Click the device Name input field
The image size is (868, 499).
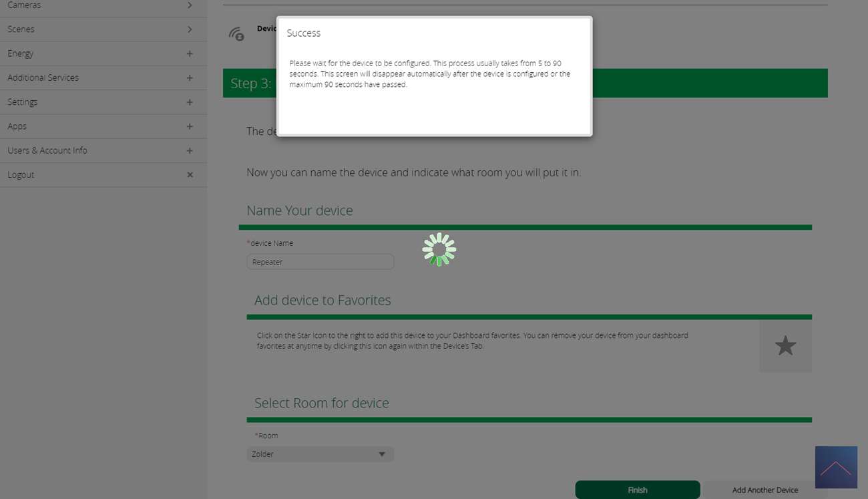[x=320, y=262]
